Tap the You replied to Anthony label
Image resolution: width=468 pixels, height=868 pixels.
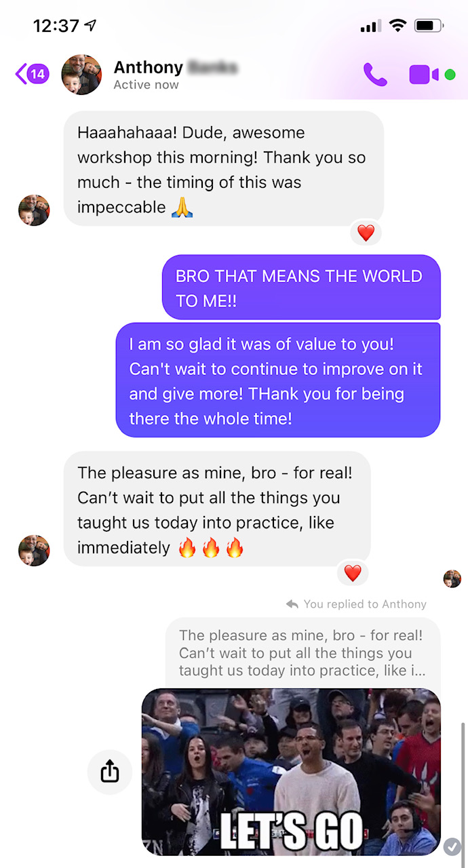tap(357, 604)
